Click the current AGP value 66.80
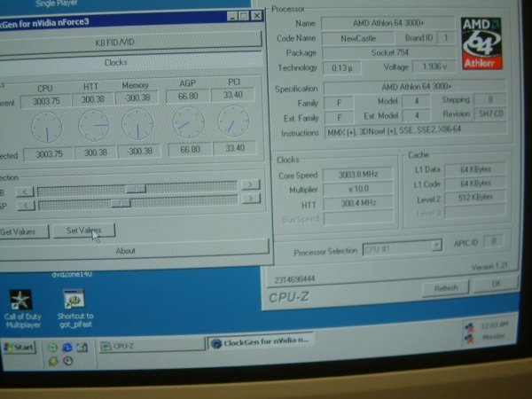532x399 pixels. pos(188,96)
